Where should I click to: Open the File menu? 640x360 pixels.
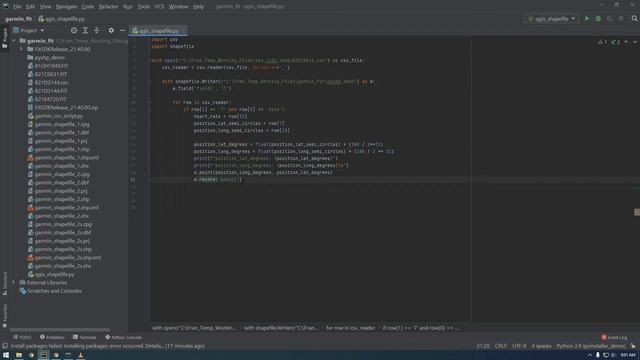click(17, 7)
